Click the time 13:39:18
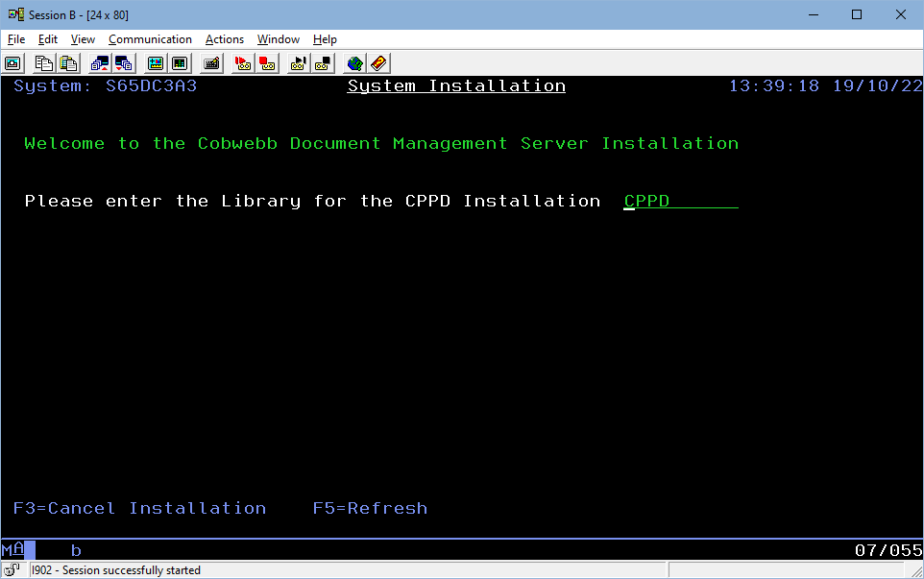This screenshot has height=579, width=924. (774, 86)
